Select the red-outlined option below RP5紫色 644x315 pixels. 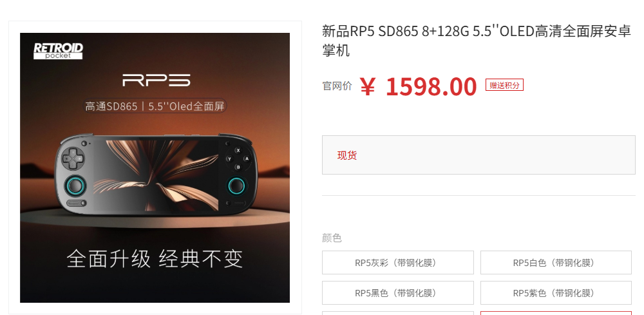point(556,313)
